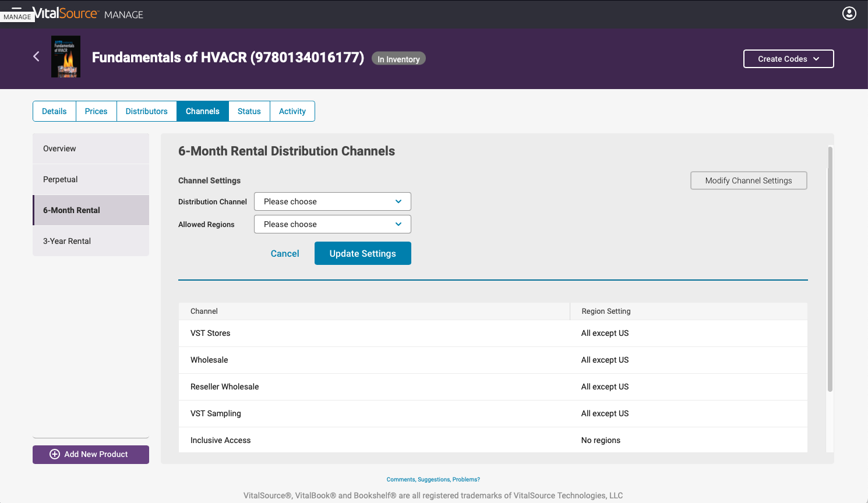Click the Fundamentals of HVACR title text
868x503 pixels.
(x=228, y=58)
